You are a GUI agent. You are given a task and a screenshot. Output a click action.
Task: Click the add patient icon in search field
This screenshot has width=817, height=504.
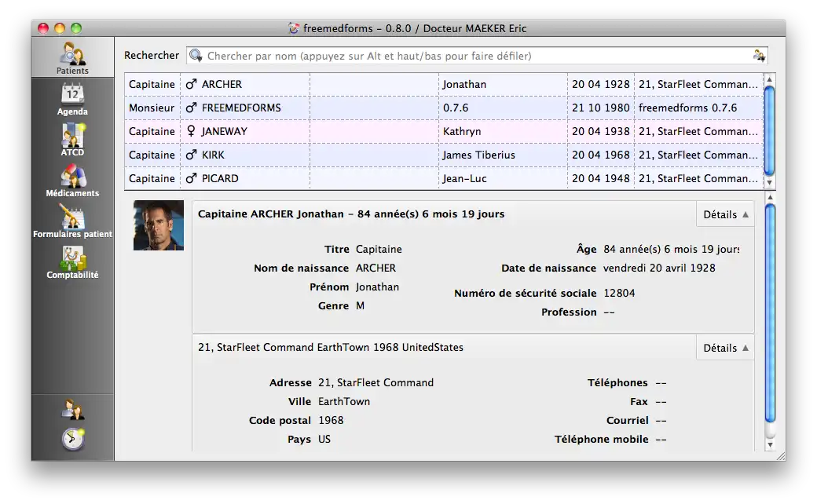[x=759, y=55]
